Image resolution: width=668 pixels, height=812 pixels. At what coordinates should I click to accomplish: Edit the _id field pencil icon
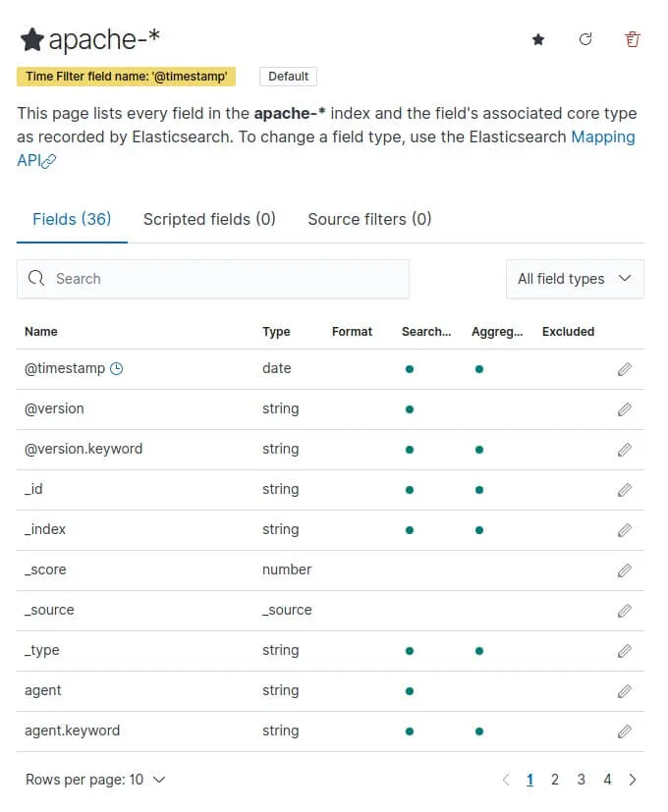(625, 490)
